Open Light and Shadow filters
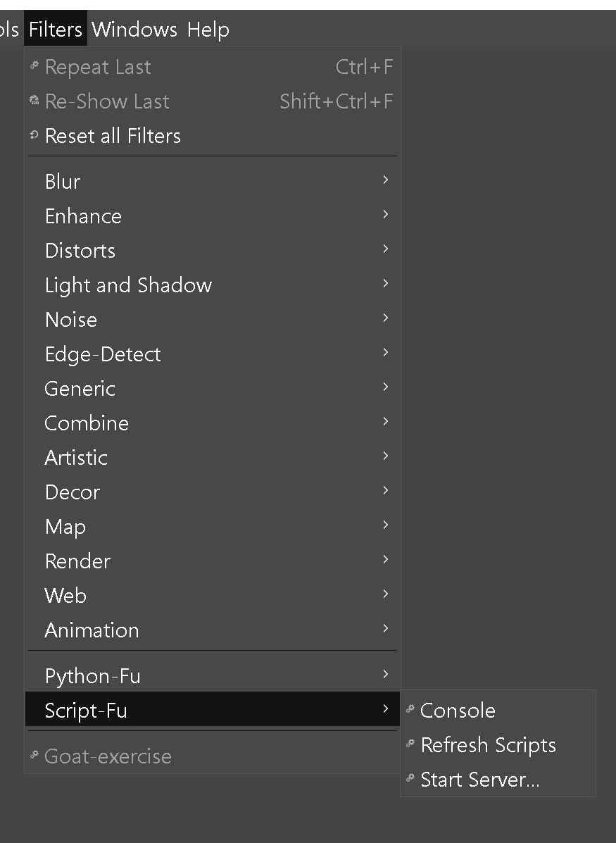This screenshot has width=616, height=843. (128, 285)
